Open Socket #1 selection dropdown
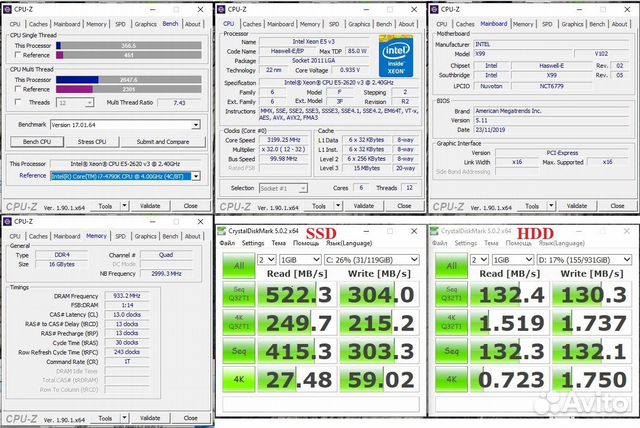This screenshot has height=428, width=640. pos(283,188)
